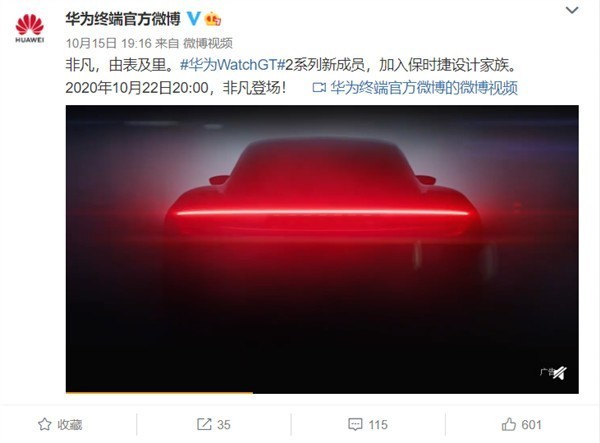Click the repost share icon
Screen dimensions: 600x443
(x=204, y=424)
